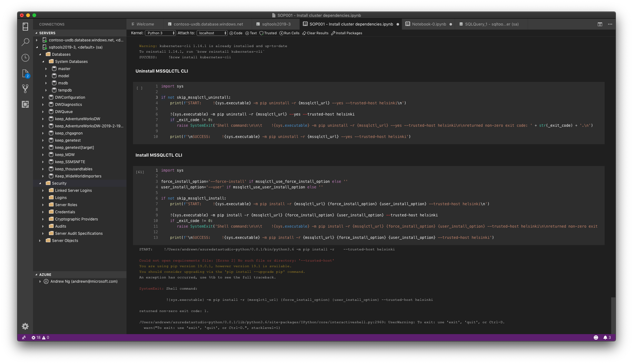Add a Code cell from toolbar
633x364 pixels.
pos(236,33)
